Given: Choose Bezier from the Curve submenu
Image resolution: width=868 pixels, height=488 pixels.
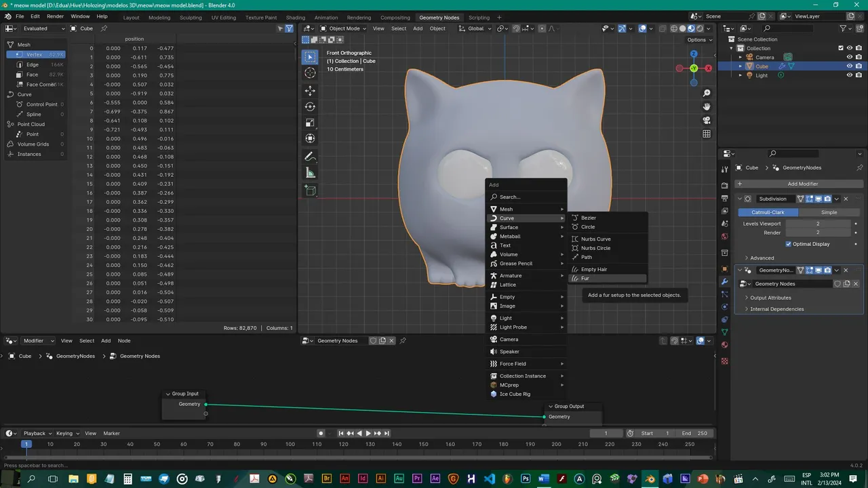Looking at the screenshot, I should tap(608, 218).
